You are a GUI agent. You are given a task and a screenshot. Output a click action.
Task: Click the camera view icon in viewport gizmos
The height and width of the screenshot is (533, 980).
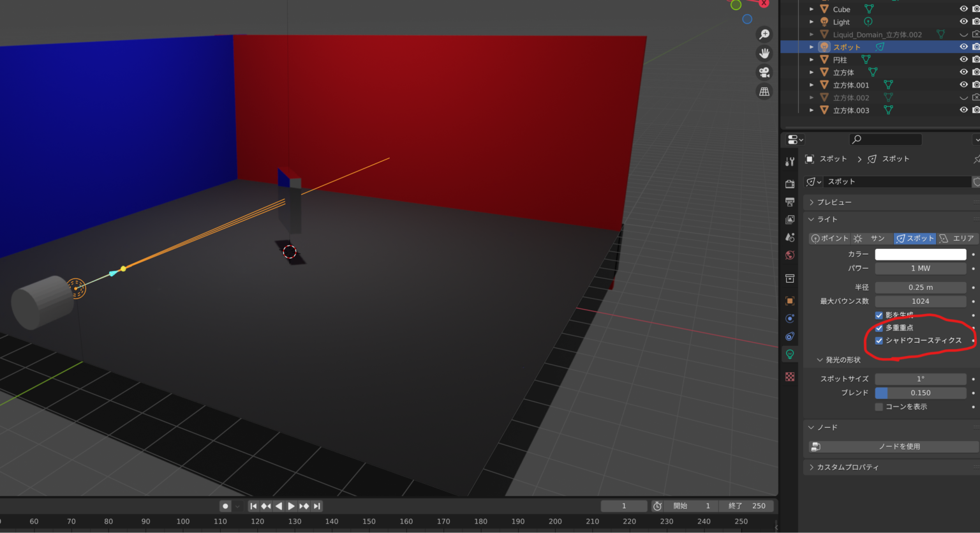(x=764, y=72)
